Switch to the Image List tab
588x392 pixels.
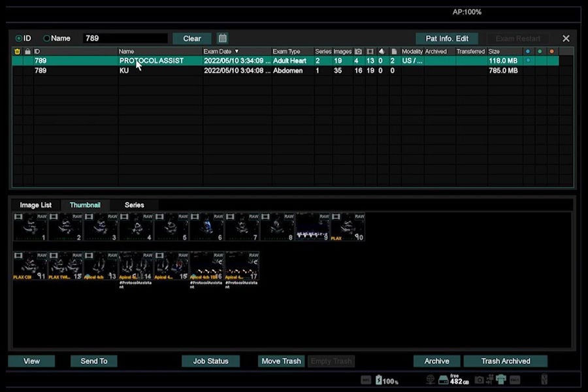coord(36,204)
